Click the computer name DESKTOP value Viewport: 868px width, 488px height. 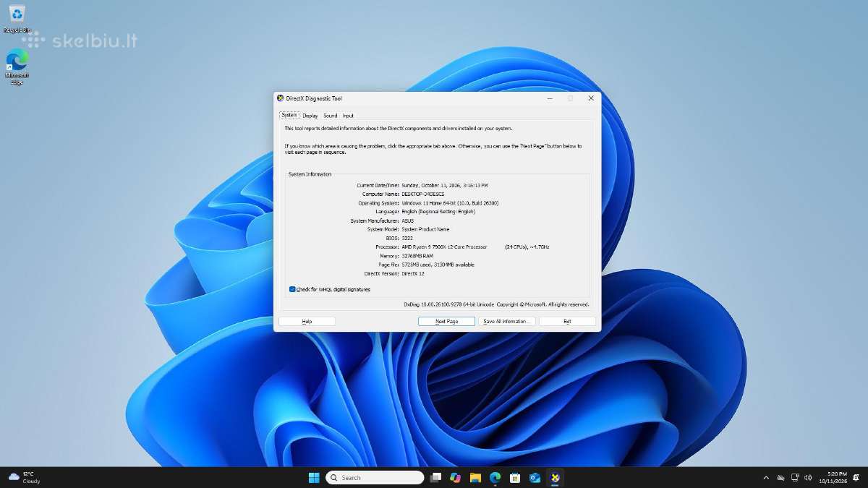pos(423,194)
